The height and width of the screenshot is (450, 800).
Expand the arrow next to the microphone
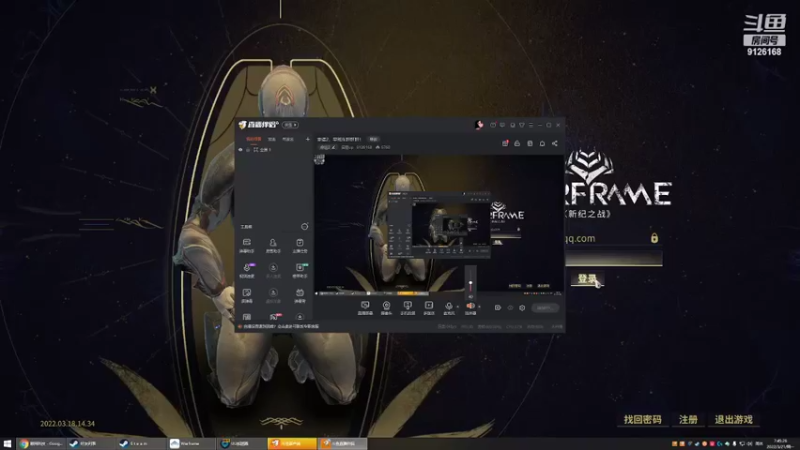tap(458, 307)
